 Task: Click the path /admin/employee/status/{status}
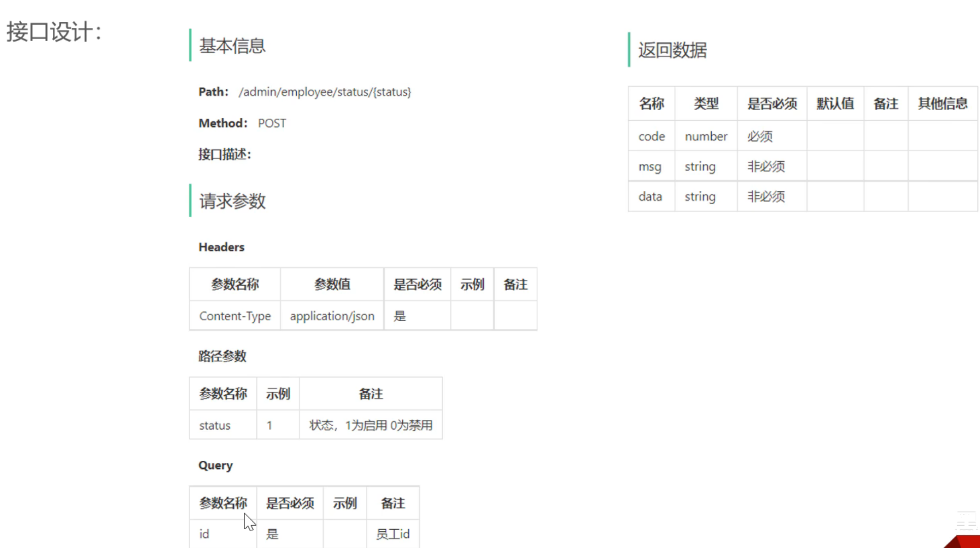coord(325,92)
